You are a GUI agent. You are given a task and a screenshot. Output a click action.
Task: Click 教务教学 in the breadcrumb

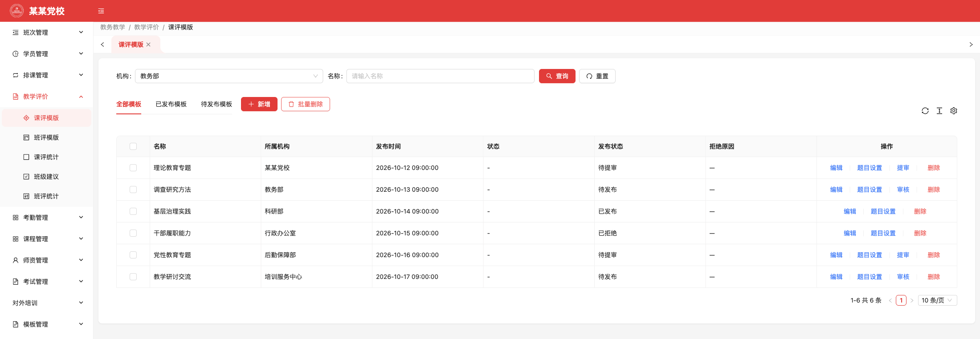click(x=113, y=27)
